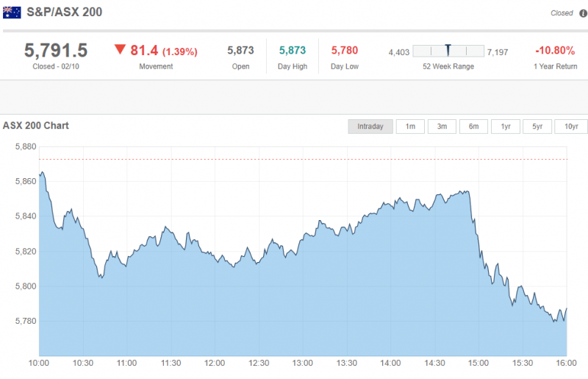Click the 14:00 time axis label
This screenshot has height=379, width=588.
[x=390, y=364]
